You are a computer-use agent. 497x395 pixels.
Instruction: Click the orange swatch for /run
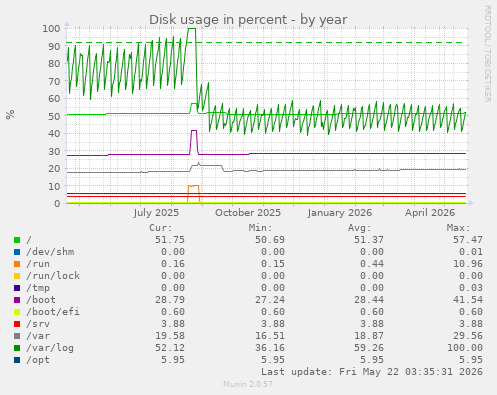(x=17, y=264)
